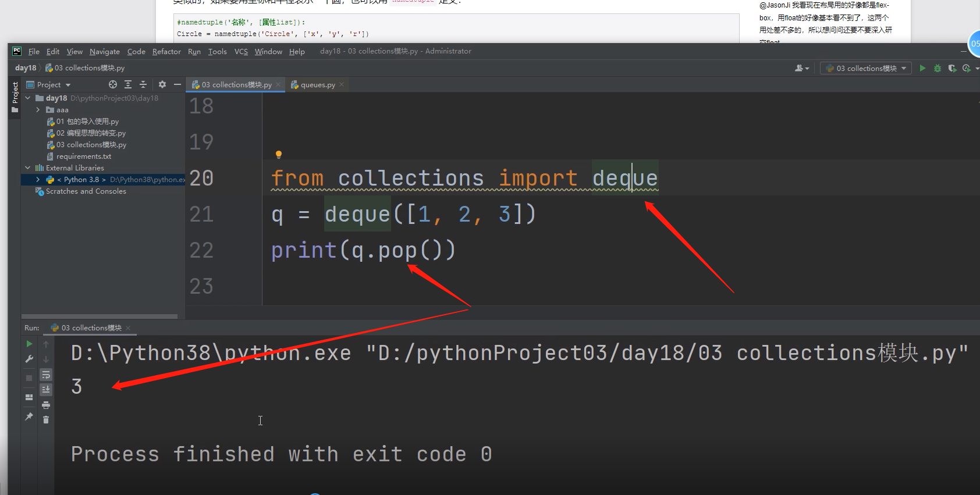Collapse all items in Project panel
The height and width of the screenshot is (495, 980).
pos(143,84)
